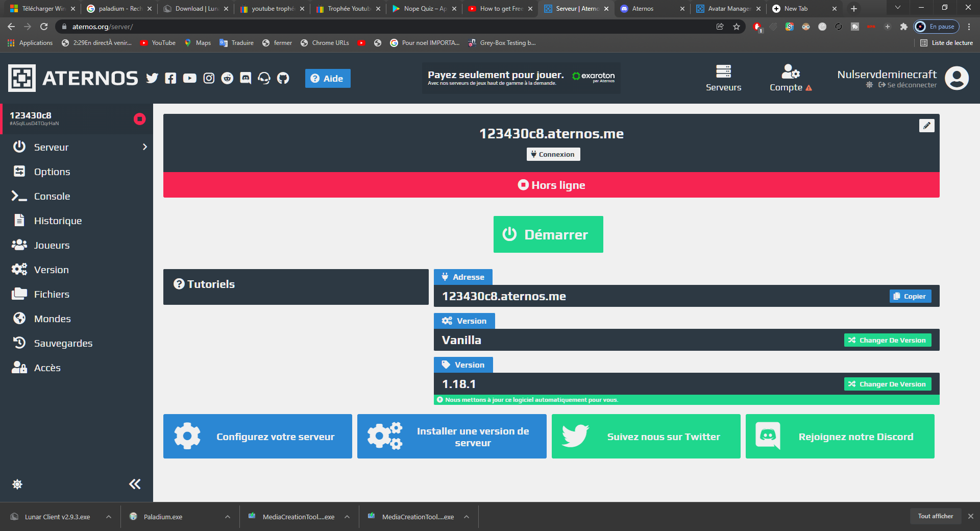Open Configurez votre serveur tile

tap(258, 436)
